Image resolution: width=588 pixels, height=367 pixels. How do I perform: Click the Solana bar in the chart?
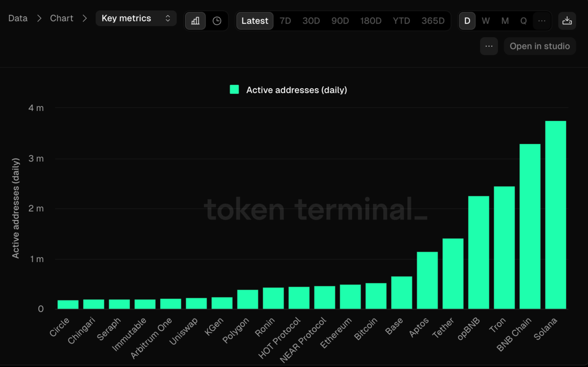click(556, 215)
